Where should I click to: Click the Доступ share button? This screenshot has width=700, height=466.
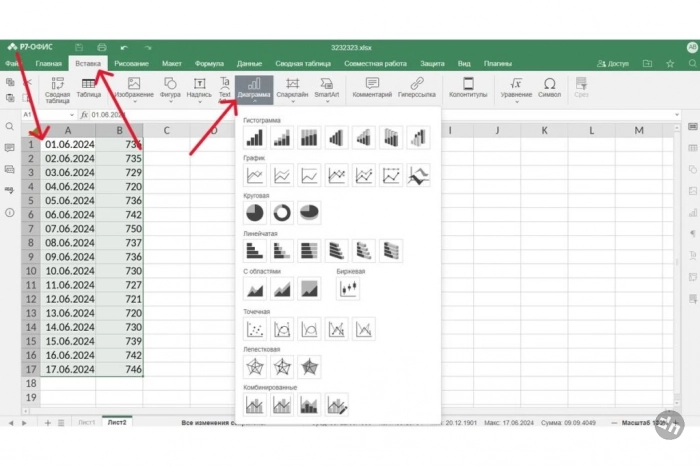click(x=613, y=63)
